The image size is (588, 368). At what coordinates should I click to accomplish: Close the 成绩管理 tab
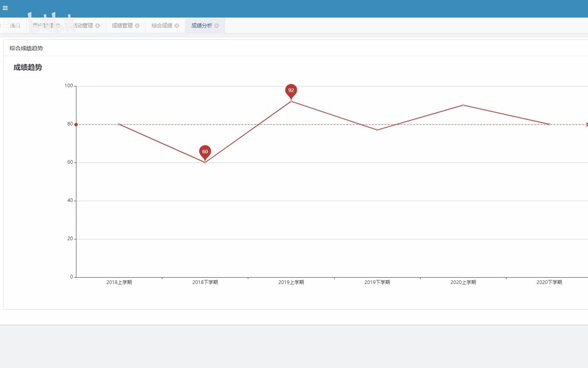click(137, 25)
